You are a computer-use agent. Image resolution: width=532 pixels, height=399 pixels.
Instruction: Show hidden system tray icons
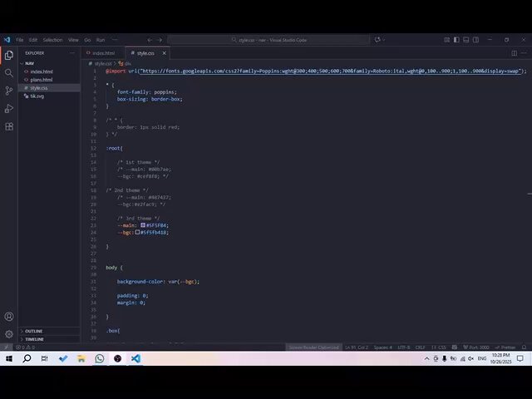(426, 358)
